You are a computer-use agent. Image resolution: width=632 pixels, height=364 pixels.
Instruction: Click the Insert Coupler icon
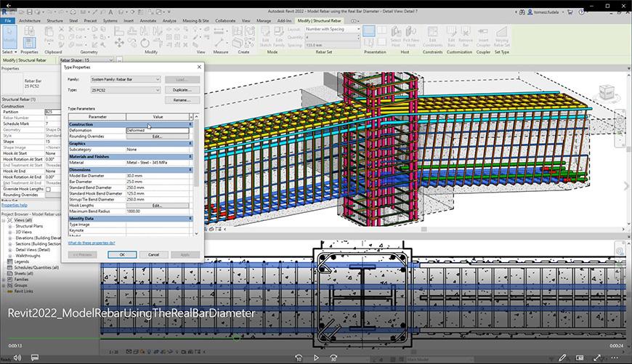483,36
